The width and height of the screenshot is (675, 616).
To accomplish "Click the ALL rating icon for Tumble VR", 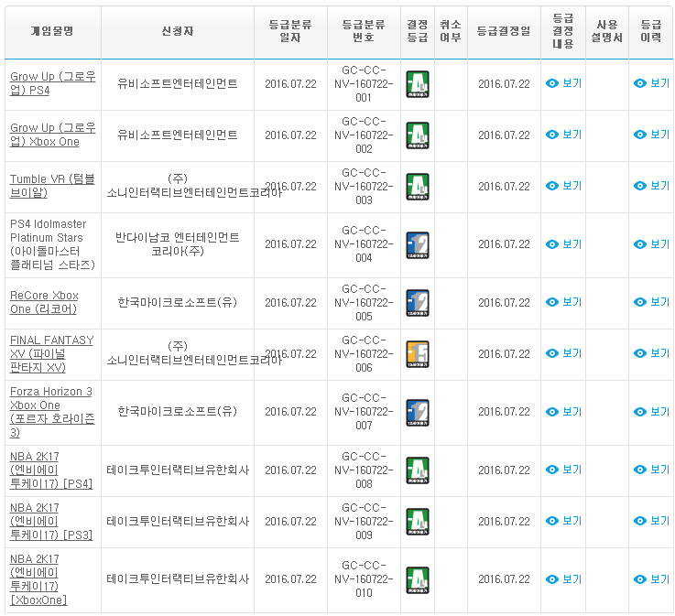I will (x=417, y=186).
